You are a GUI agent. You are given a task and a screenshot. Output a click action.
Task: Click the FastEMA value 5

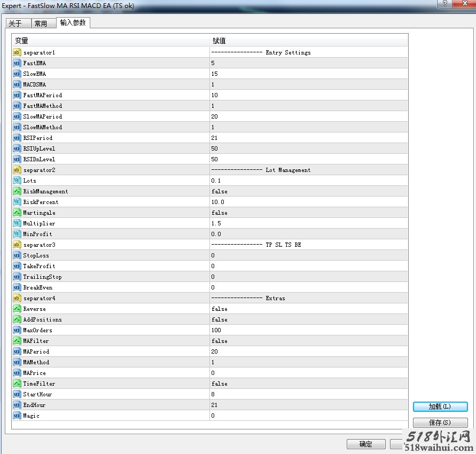coord(213,63)
